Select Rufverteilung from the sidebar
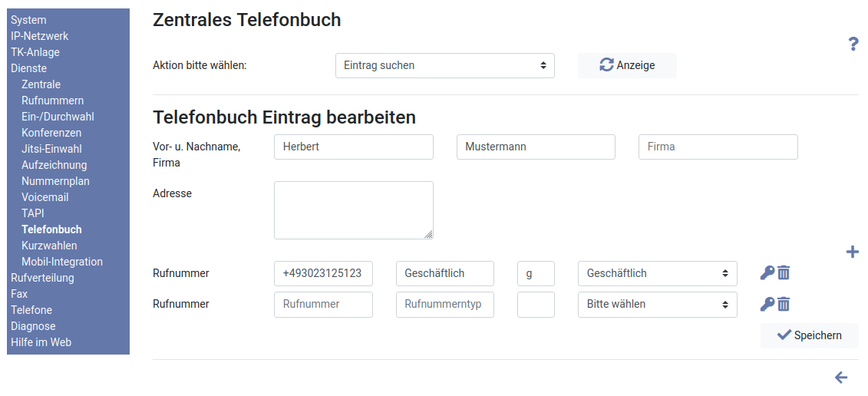Image resolution: width=868 pixels, height=396 pixels. 42,278
